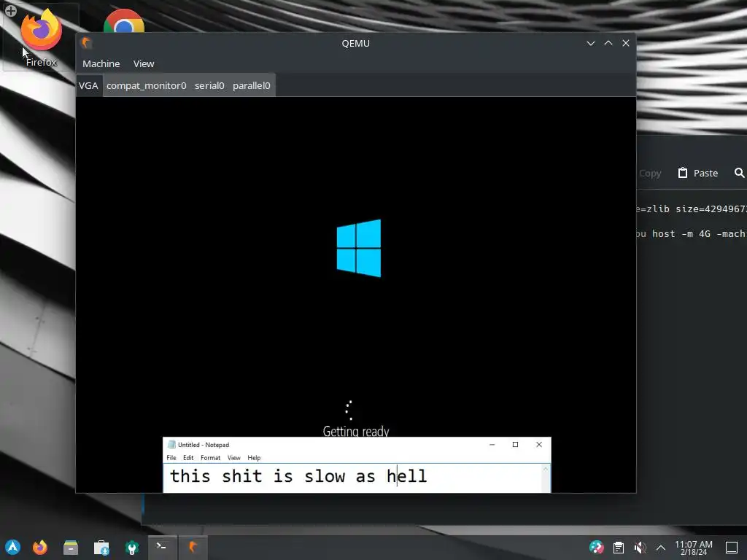
Task: Click the Windows logo in VGA display
Action: (358, 248)
